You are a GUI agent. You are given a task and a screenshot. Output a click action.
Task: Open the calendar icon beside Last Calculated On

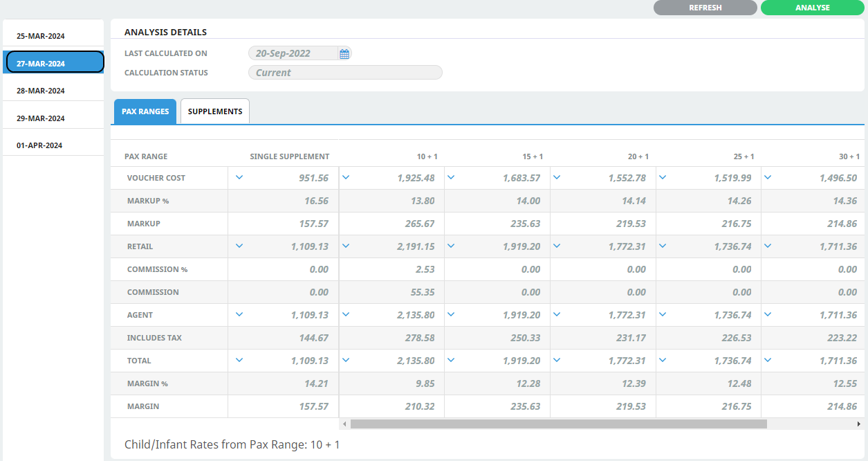[x=344, y=53]
